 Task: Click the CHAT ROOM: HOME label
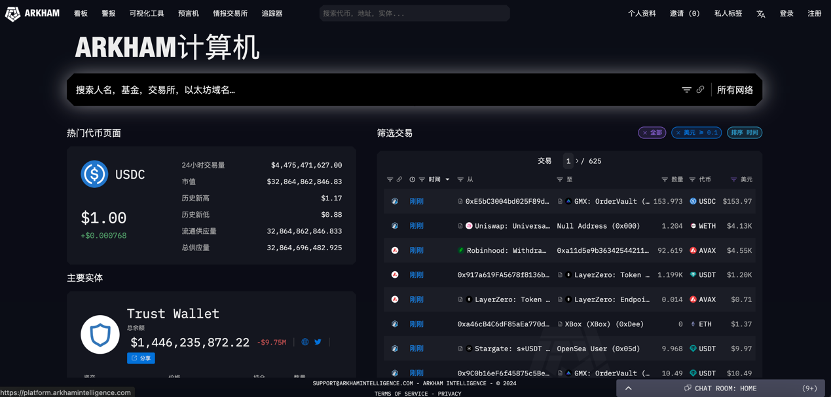[725, 388]
